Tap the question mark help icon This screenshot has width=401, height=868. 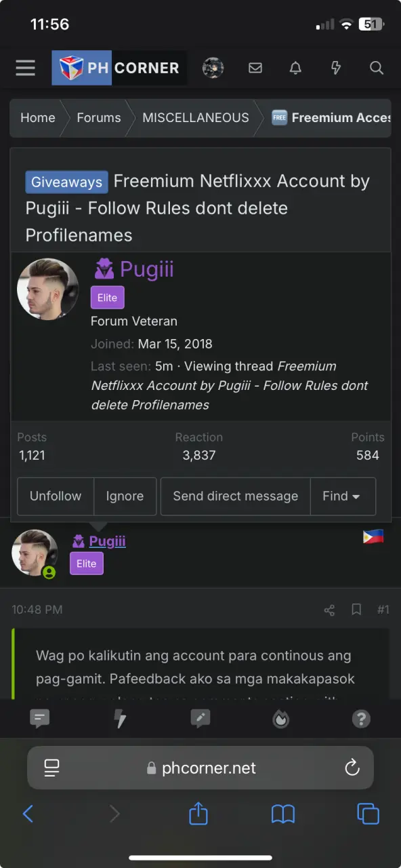362,719
